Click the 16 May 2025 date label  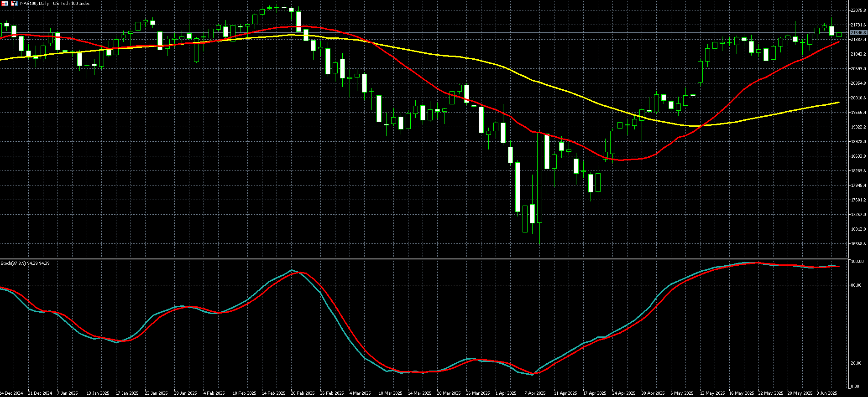click(x=742, y=393)
